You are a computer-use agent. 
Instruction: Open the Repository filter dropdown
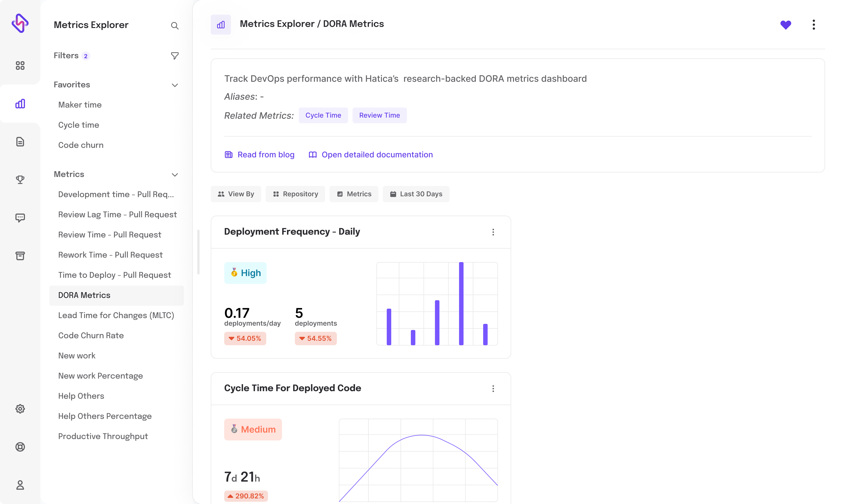pos(295,194)
